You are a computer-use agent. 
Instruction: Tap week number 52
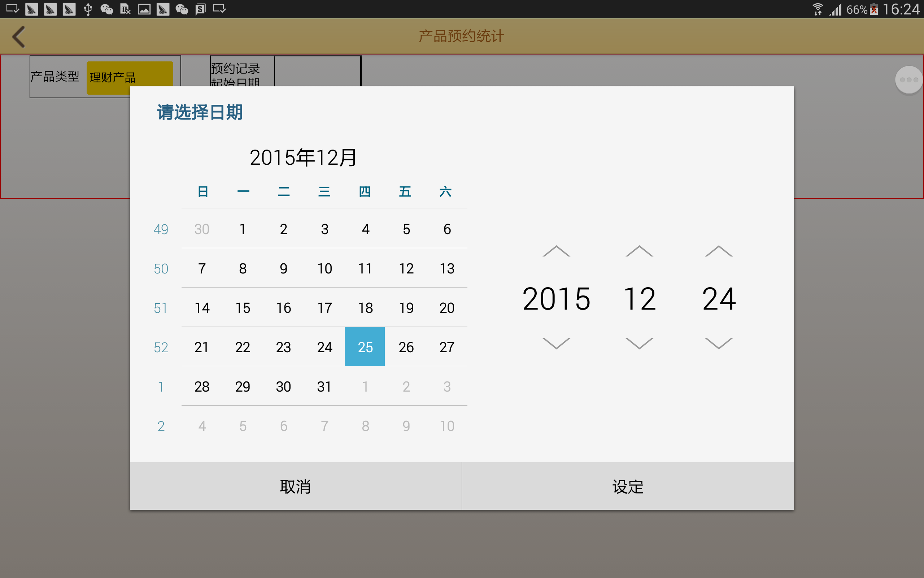click(x=161, y=347)
